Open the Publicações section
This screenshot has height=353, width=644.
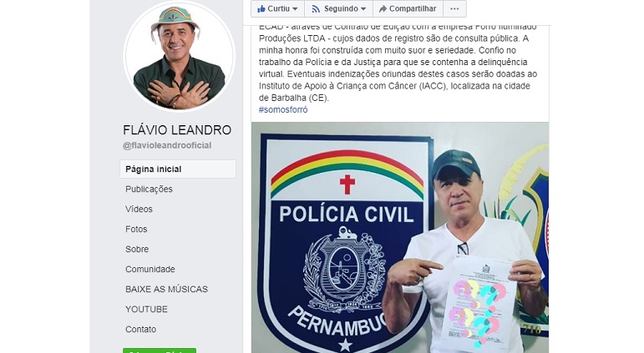pyautogui.click(x=149, y=189)
